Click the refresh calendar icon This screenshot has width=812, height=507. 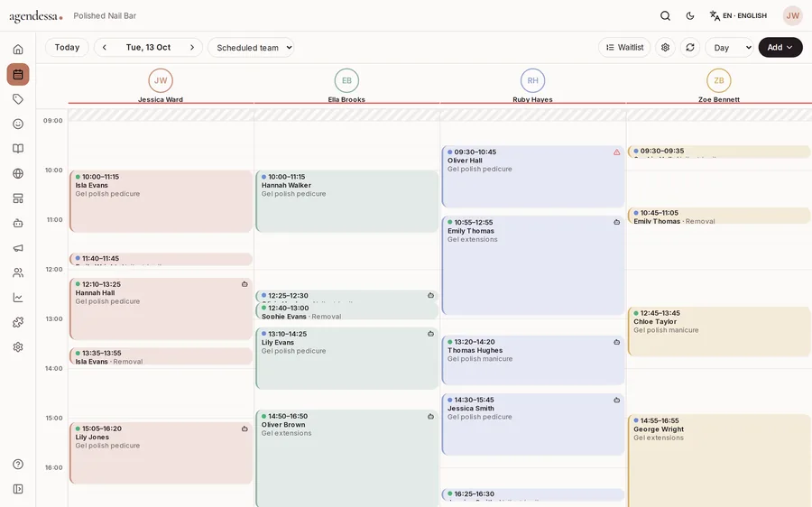(x=690, y=47)
